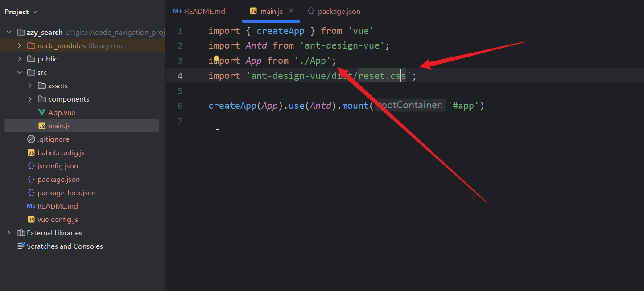
Task: Select package-lock.json in the project tree
Action: [66, 193]
